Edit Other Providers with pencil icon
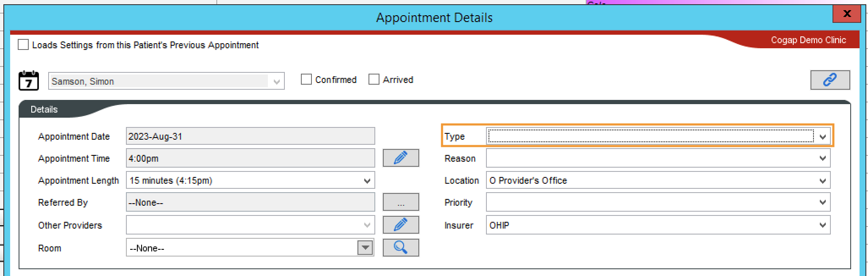This screenshot has height=276, width=868. (x=401, y=225)
